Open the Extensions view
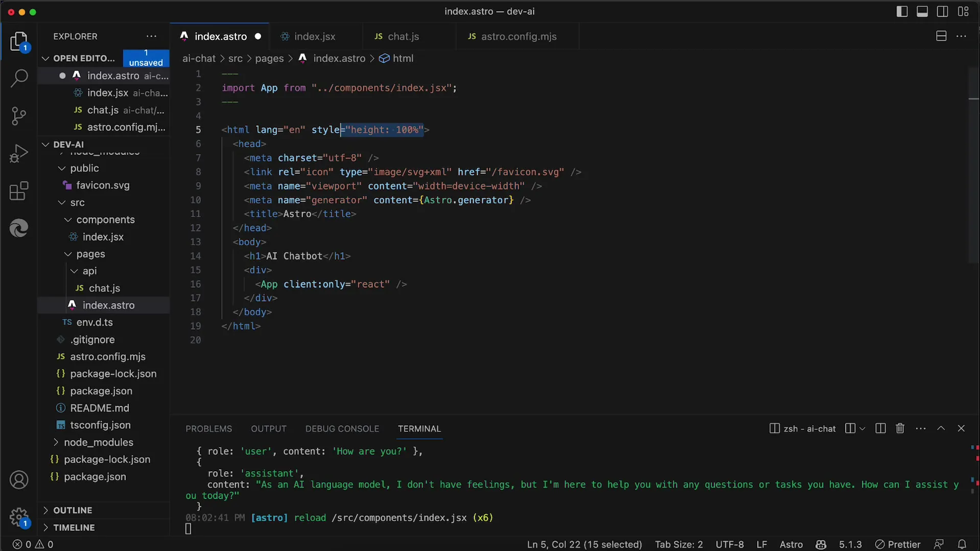 (x=19, y=191)
